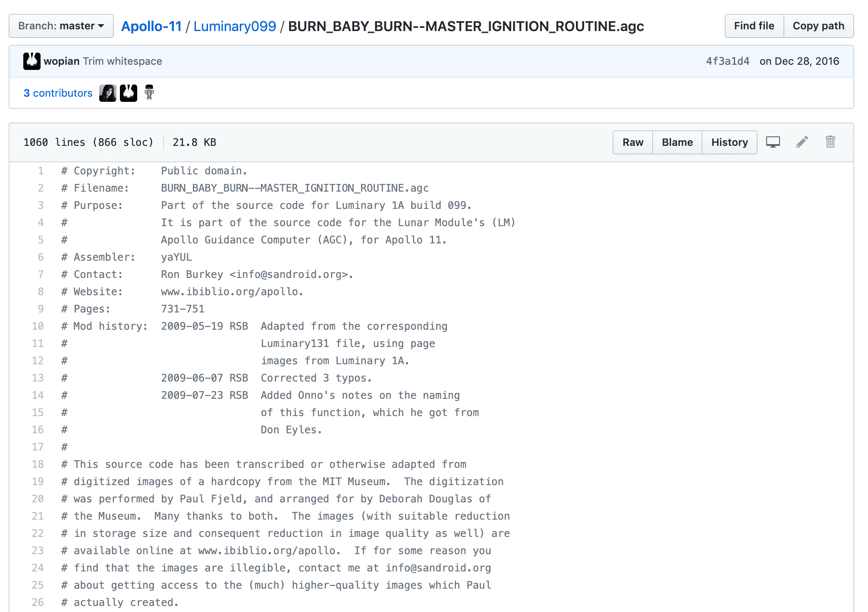
Task: Click the pencil edit file icon
Action: (802, 142)
